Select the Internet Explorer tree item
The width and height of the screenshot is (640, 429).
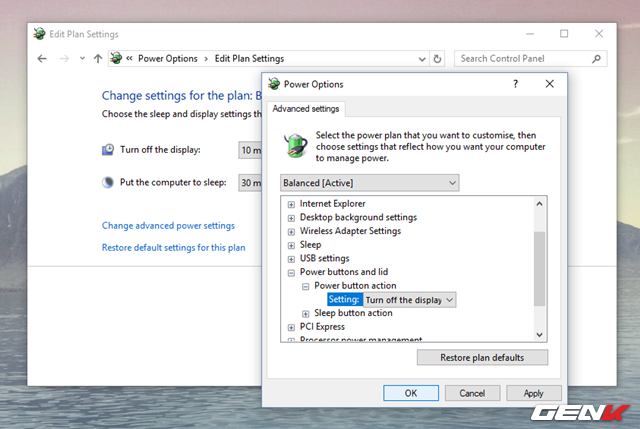332,204
